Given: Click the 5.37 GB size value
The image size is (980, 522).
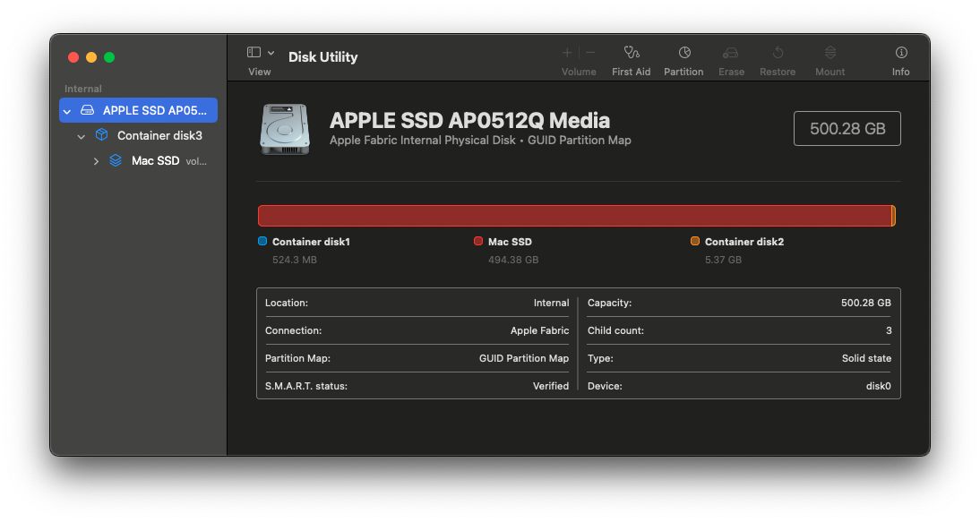Looking at the screenshot, I should [x=723, y=260].
